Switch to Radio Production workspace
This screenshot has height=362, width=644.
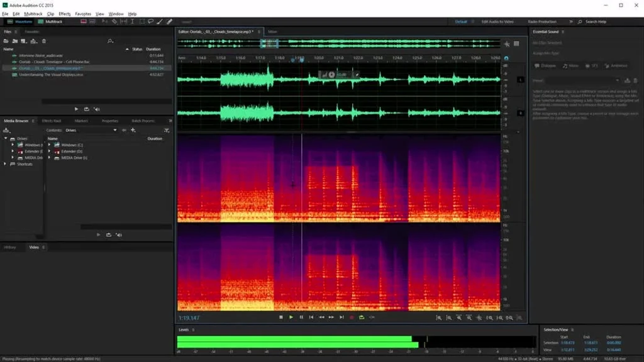coord(541,22)
